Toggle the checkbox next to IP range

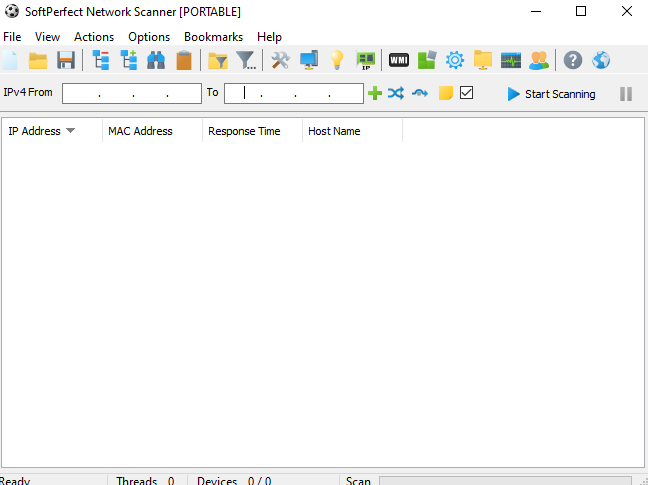466,93
